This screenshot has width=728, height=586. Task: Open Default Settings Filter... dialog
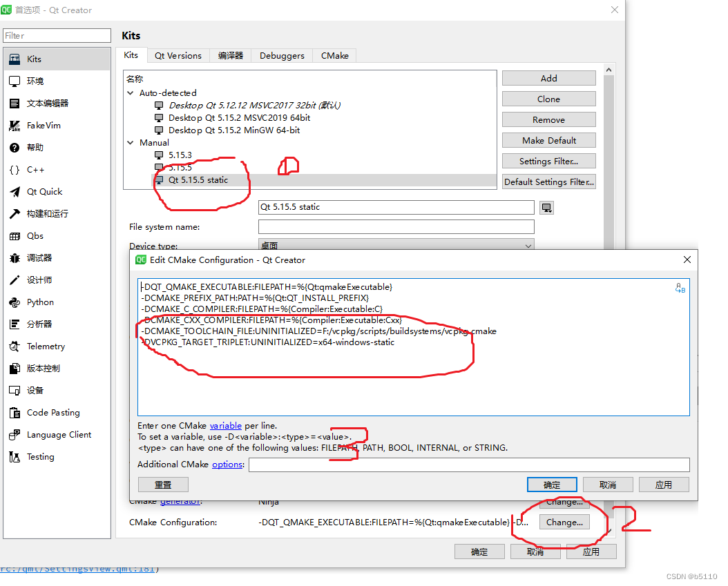point(549,182)
